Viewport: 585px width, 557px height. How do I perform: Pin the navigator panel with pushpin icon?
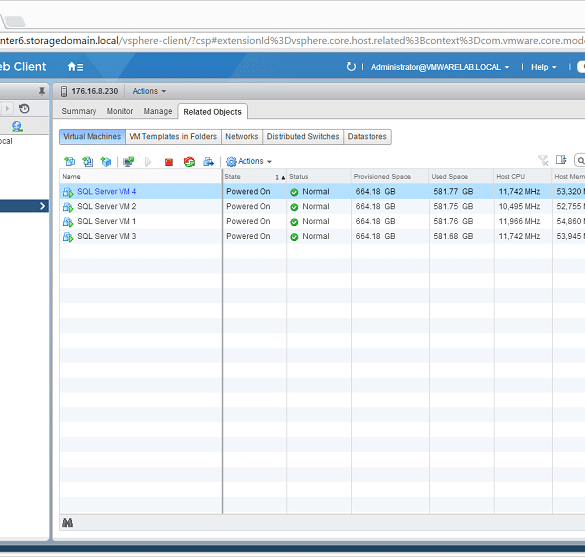point(42,91)
